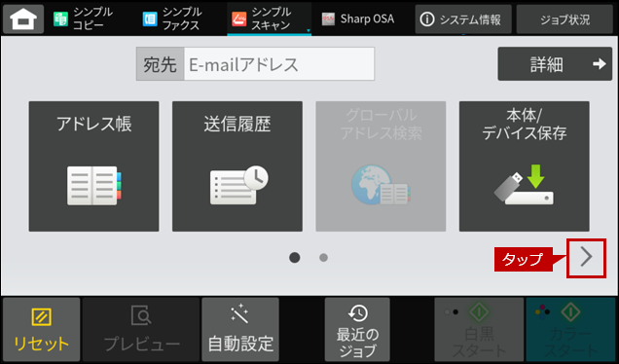Tap the next page chevron arrow
Screen dimensions: 619x364
(x=586, y=258)
